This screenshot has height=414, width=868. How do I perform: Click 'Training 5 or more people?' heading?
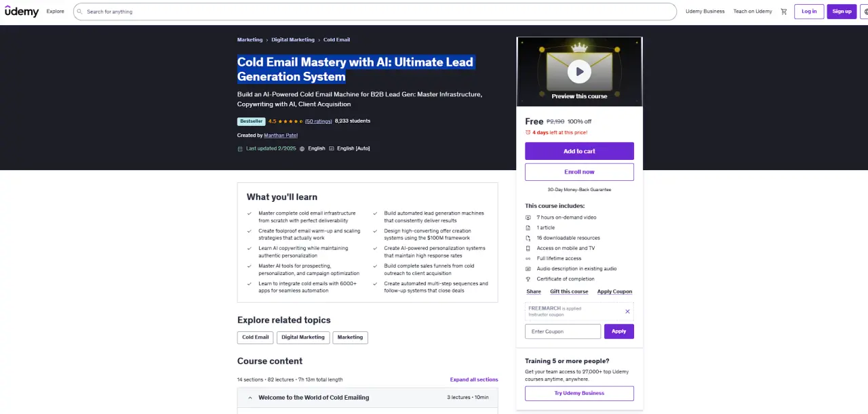567,361
